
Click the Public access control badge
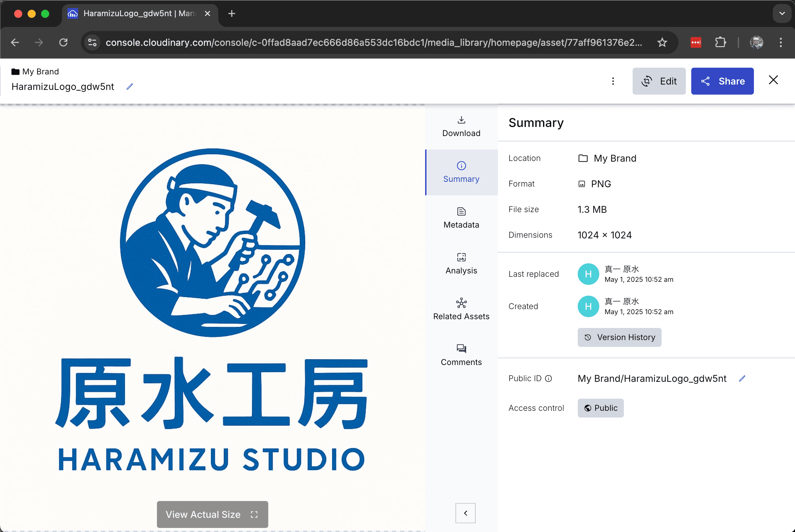point(600,408)
